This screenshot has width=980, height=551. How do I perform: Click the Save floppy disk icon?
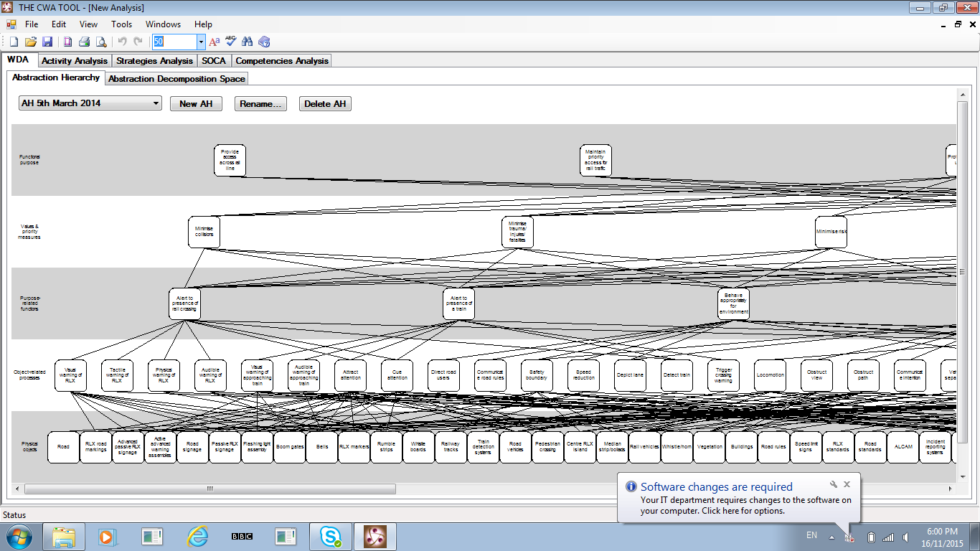47,42
